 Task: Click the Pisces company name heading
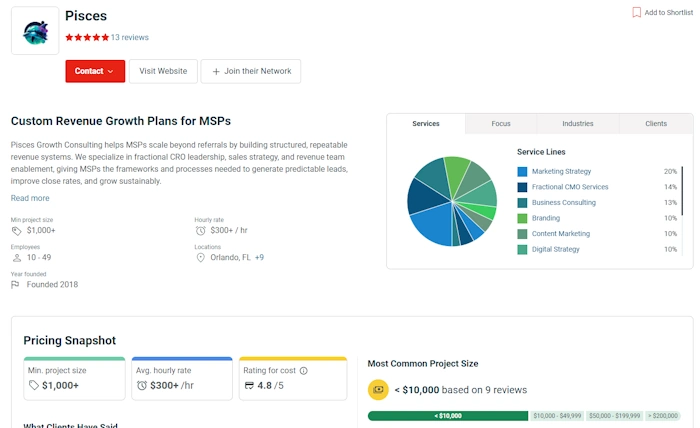click(86, 16)
